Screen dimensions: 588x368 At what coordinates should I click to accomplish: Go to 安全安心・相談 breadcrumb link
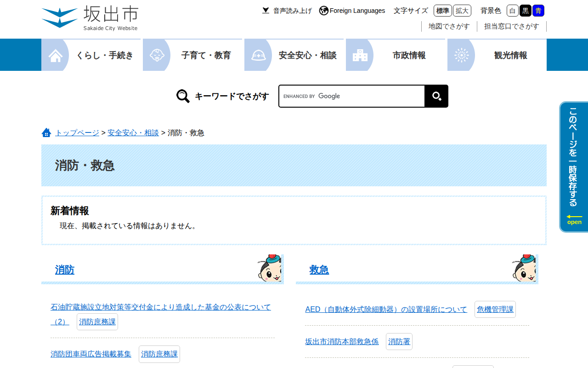pyautogui.click(x=133, y=132)
